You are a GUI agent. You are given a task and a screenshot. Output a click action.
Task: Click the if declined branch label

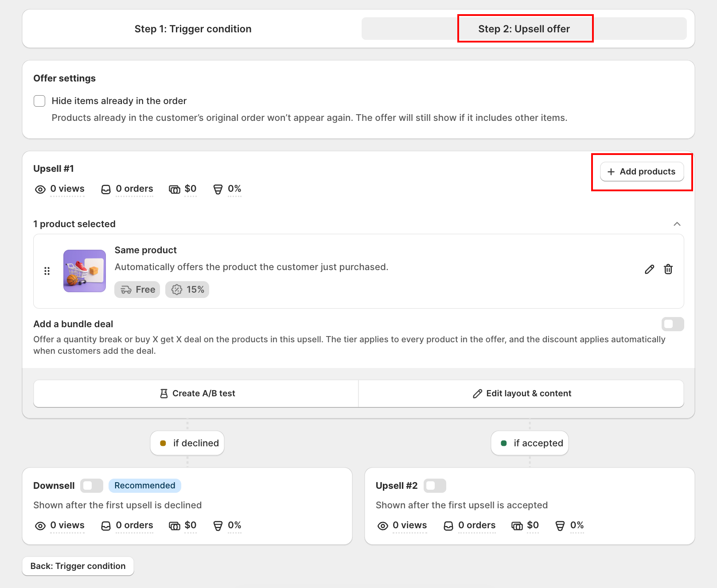(x=187, y=443)
